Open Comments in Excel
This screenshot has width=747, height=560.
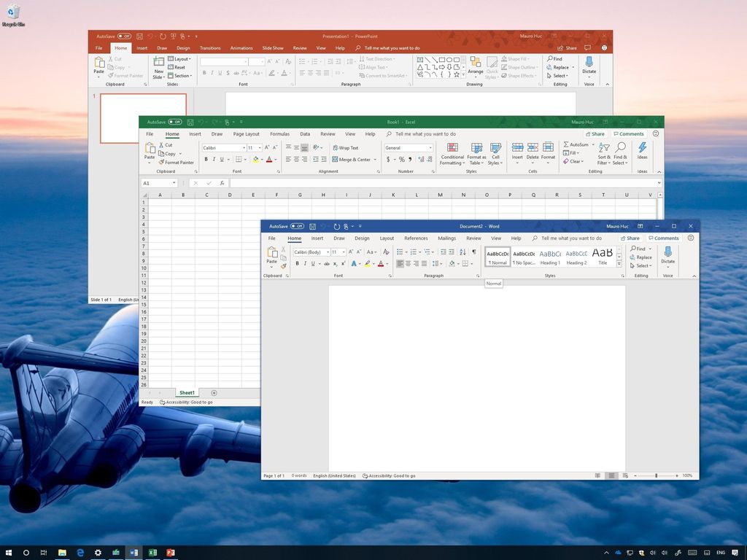pos(628,134)
